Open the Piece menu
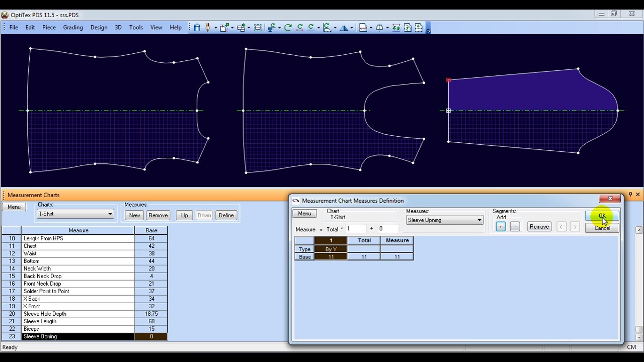Screen dimensions: 644x362 pos(49,28)
